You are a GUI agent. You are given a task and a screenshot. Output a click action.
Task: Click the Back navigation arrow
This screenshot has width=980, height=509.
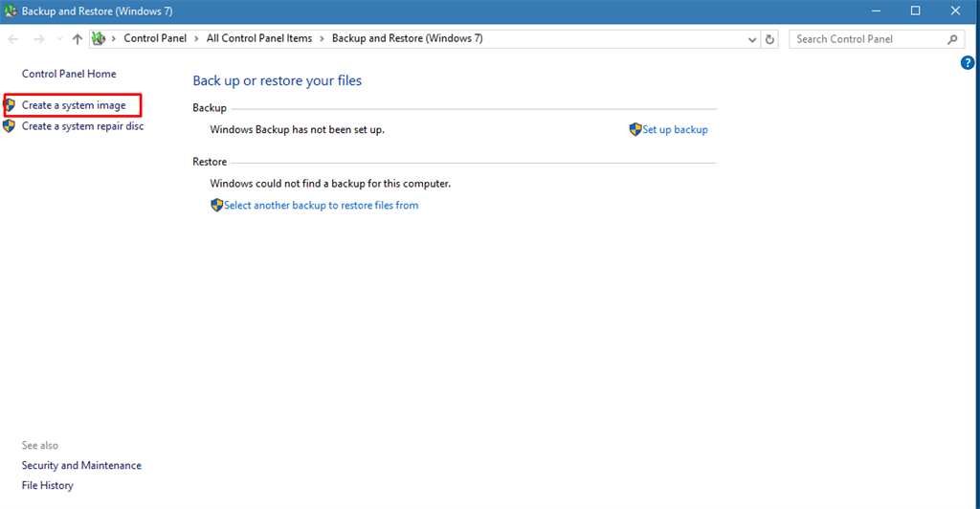pos(13,39)
